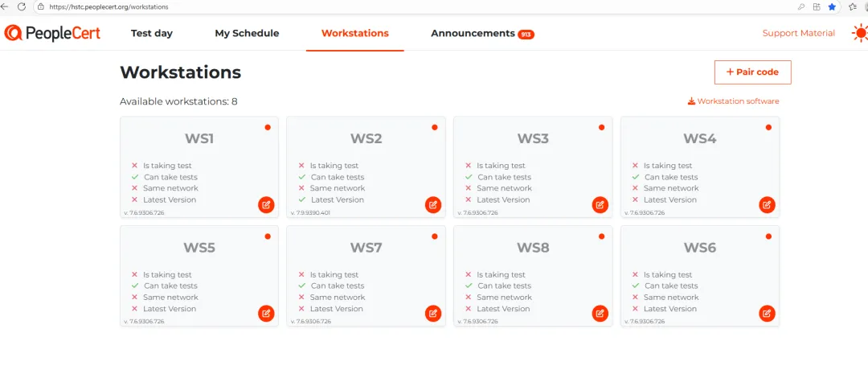Image resolution: width=868 pixels, height=370 pixels.
Task: Click the WS4 edit pencil icon
Action: pos(767,204)
